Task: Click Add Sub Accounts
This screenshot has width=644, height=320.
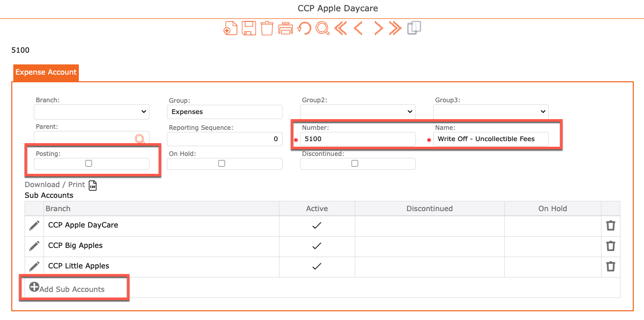Action: click(67, 289)
